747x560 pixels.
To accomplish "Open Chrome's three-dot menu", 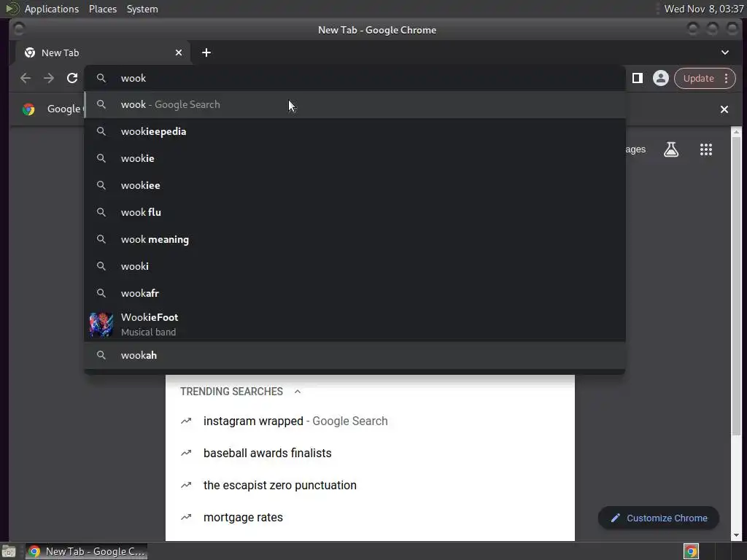I will pos(726,78).
